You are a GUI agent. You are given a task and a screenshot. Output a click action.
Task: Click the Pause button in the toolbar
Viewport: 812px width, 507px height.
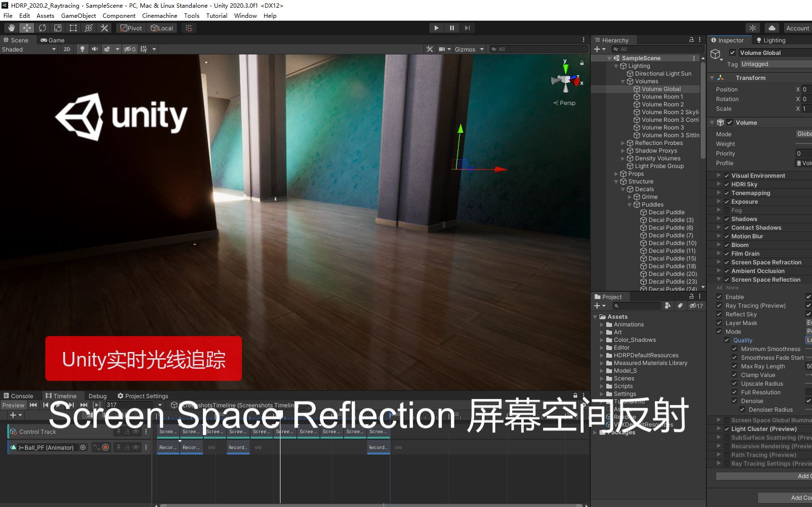coord(452,28)
